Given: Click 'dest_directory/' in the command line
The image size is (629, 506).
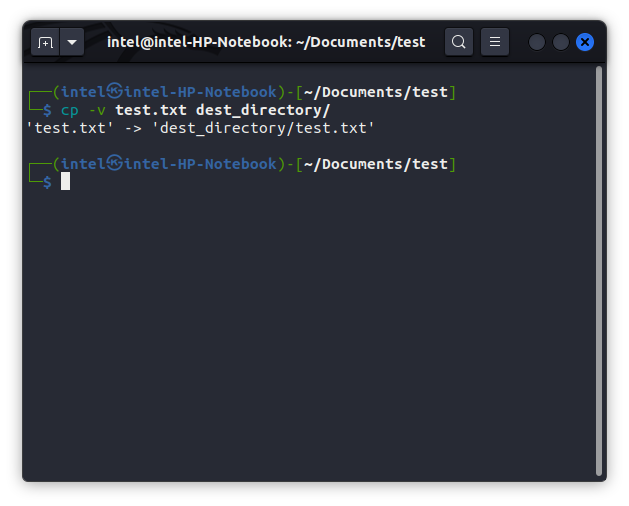Looking at the screenshot, I should [x=262, y=110].
